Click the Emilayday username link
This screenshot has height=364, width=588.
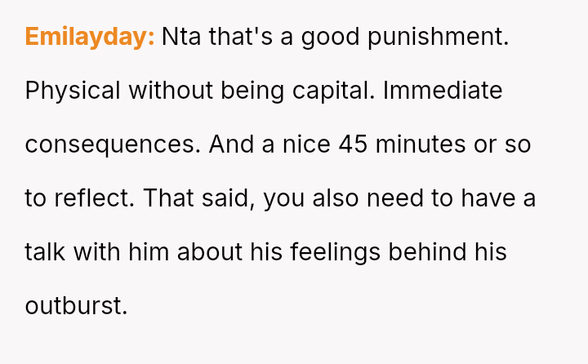[x=89, y=37]
